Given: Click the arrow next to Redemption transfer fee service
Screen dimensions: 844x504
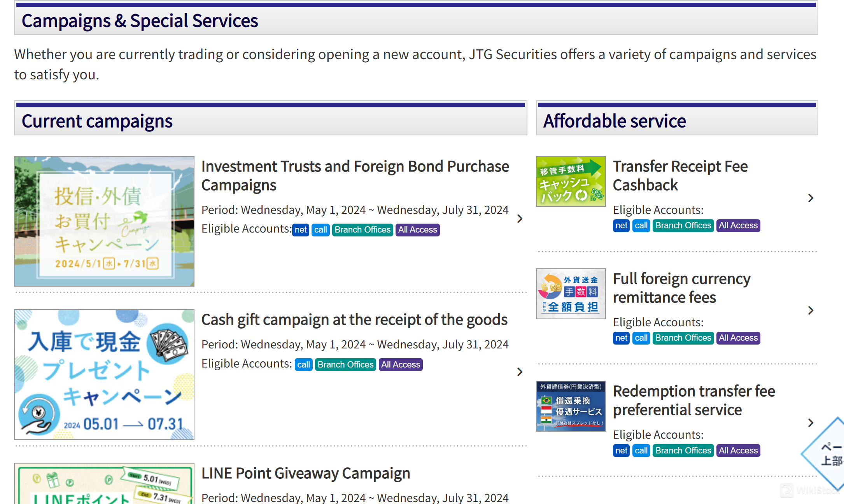Looking at the screenshot, I should click(811, 423).
